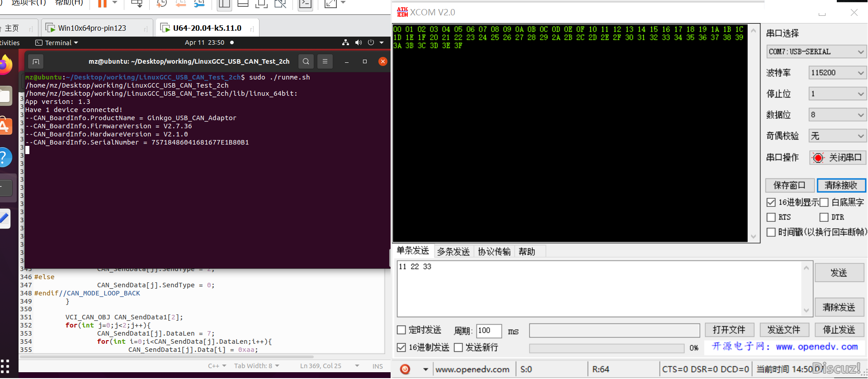Revert to snapshot icon
This screenshot has width=868, height=379.
pyautogui.click(x=180, y=4)
